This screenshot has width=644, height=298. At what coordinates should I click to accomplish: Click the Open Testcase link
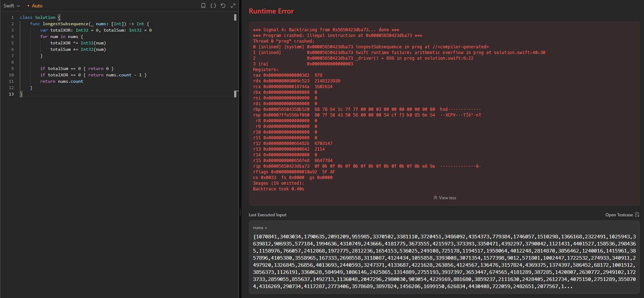coord(619,215)
